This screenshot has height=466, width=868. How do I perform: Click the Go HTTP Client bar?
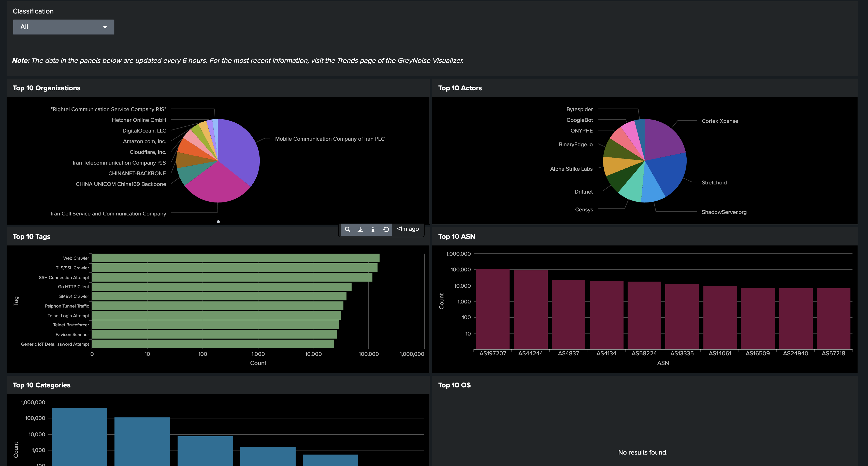pyautogui.click(x=222, y=287)
